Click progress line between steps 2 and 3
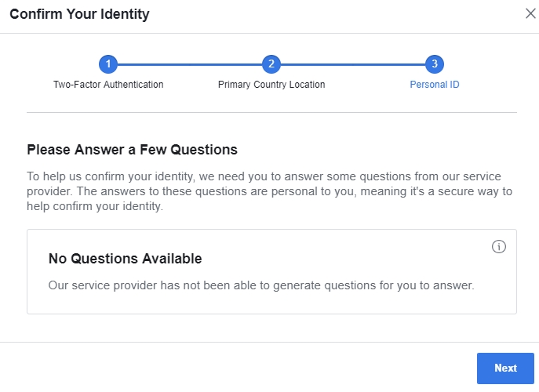 point(353,64)
